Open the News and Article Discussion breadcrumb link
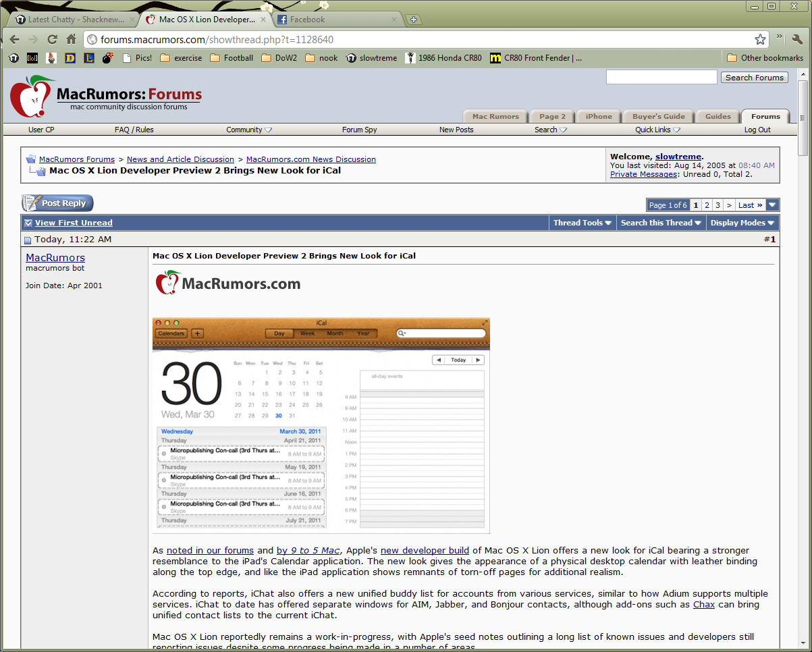The height and width of the screenshot is (652, 812). (x=180, y=159)
